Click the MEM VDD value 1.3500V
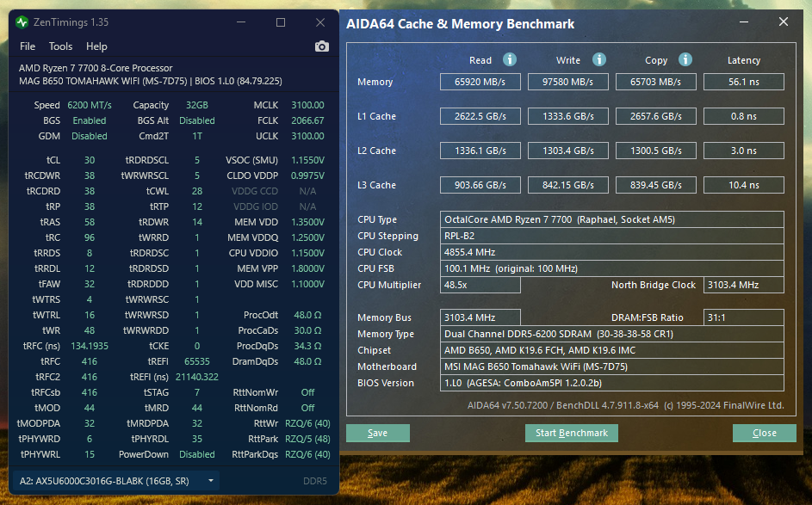The height and width of the screenshot is (505, 812). (x=307, y=222)
